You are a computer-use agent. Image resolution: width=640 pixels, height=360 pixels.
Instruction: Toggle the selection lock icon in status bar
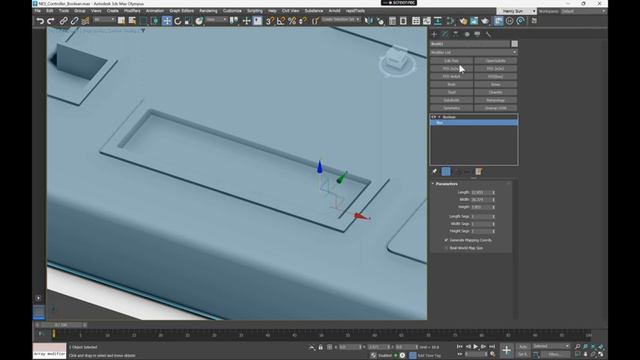coord(320,347)
